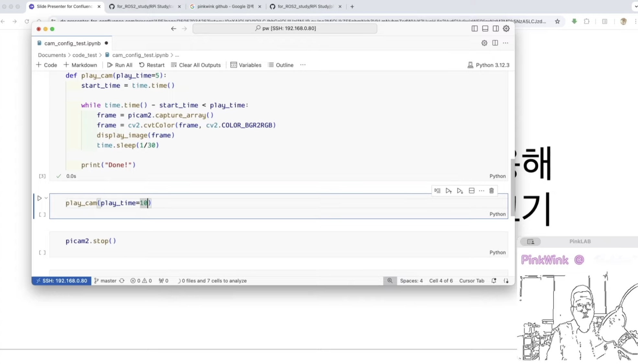Open notebook settings gear icon

pos(484,43)
